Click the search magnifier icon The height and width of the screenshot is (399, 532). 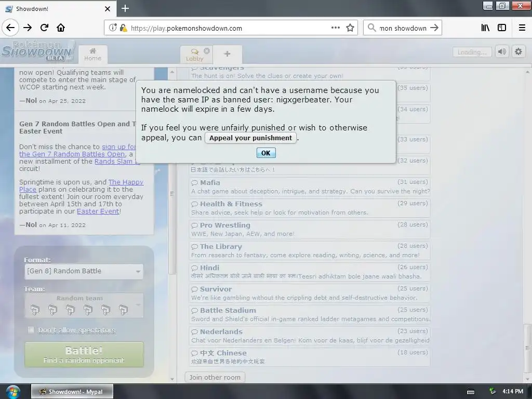tap(372, 28)
